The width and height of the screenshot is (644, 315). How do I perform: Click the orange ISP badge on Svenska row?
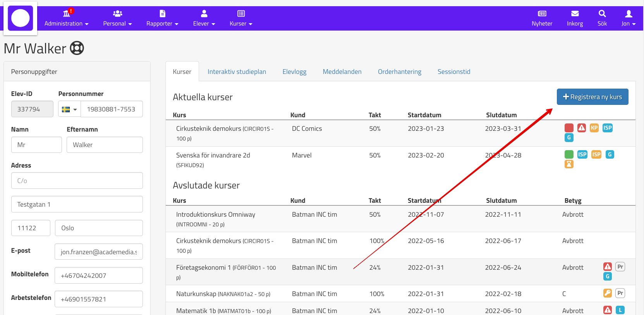[596, 154]
